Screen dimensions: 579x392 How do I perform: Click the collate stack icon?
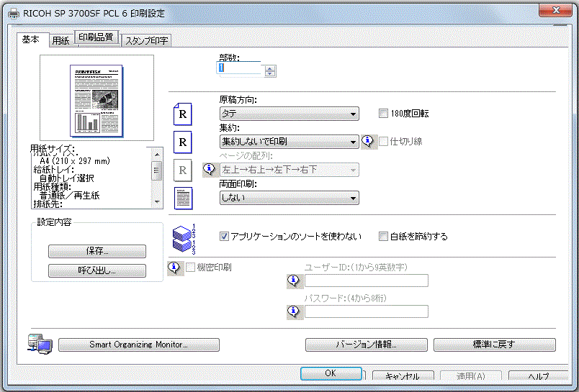[x=183, y=237]
